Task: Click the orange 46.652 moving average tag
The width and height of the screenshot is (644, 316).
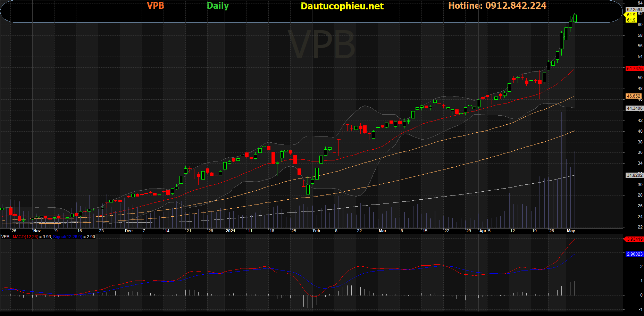Action: [634, 96]
